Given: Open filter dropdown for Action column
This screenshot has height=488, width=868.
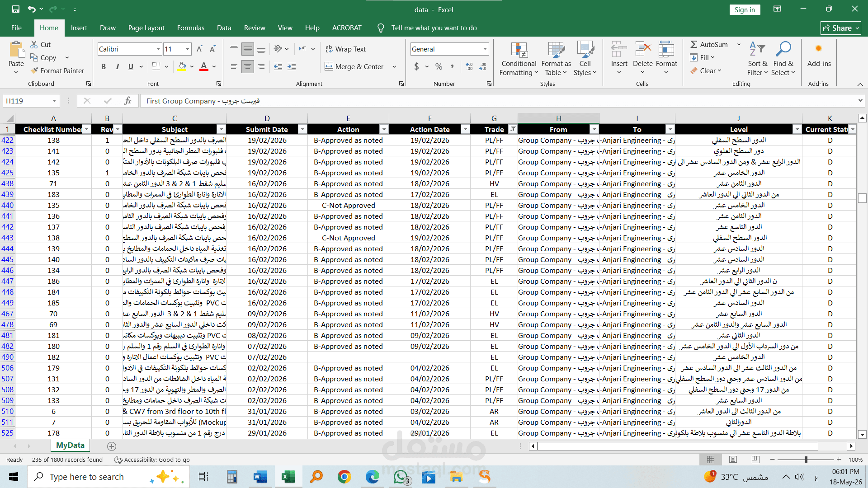Looking at the screenshot, I should click(384, 129).
